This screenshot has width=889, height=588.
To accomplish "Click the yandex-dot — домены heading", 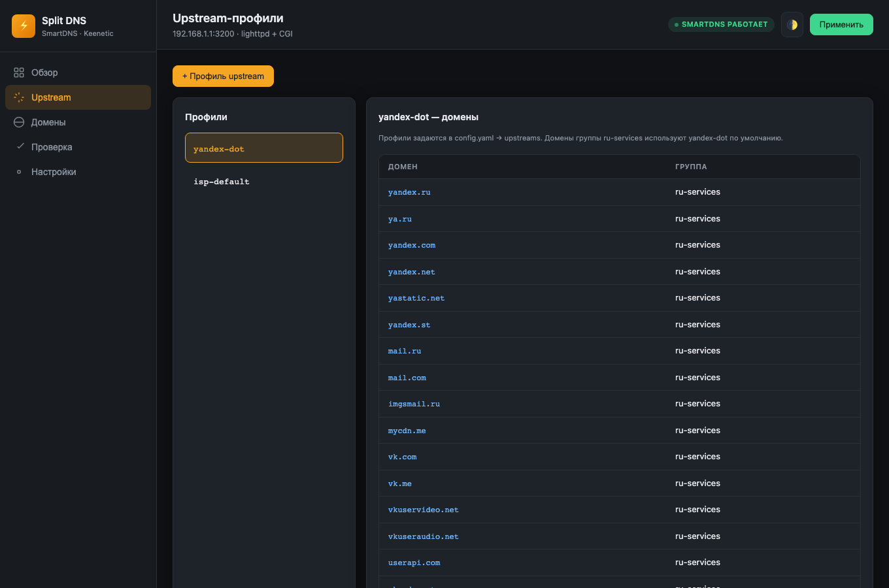I will point(428,117).
